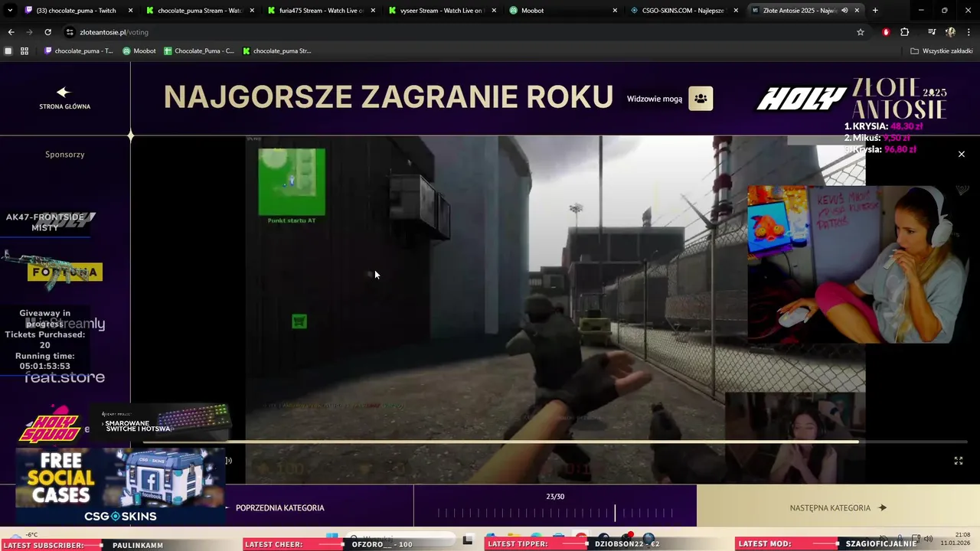Viewport: 980px width, 551px height.
Task: Reload the page
Action: 47,32
